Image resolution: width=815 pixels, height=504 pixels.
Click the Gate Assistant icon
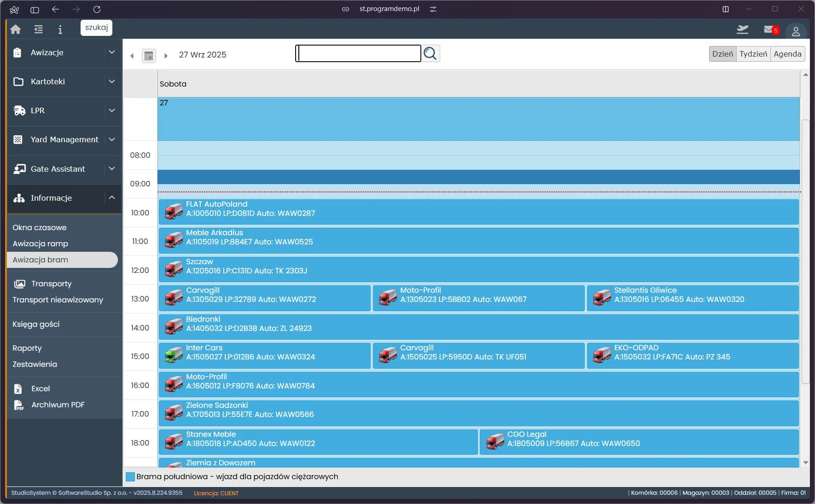point(19,169)
